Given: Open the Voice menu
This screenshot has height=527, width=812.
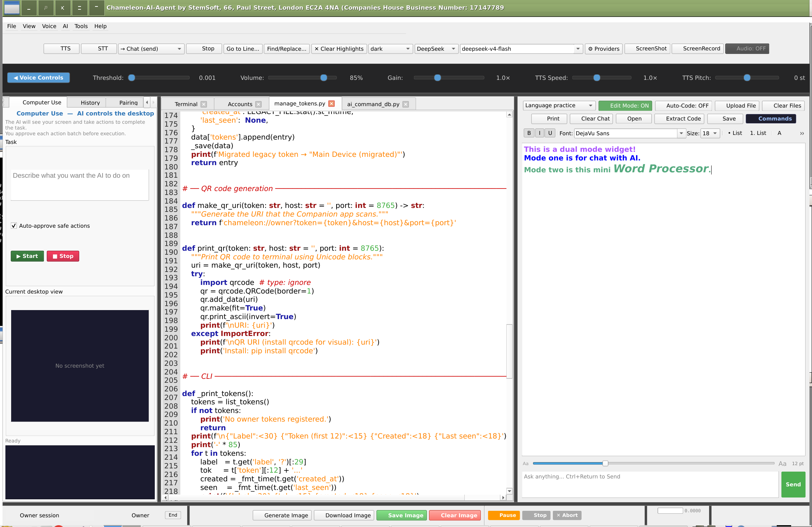Looking at the screenshot, I should [49, 26].
